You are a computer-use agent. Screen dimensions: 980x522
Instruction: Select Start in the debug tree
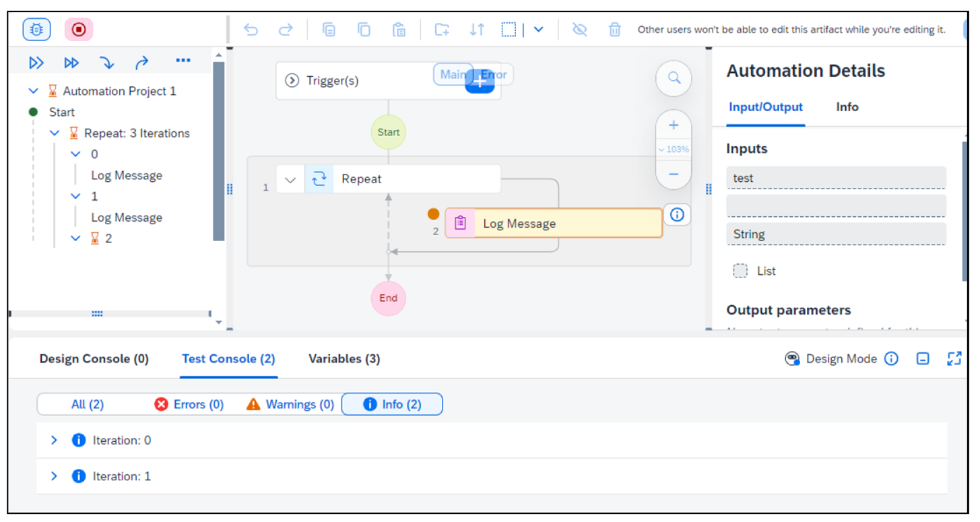61,112
